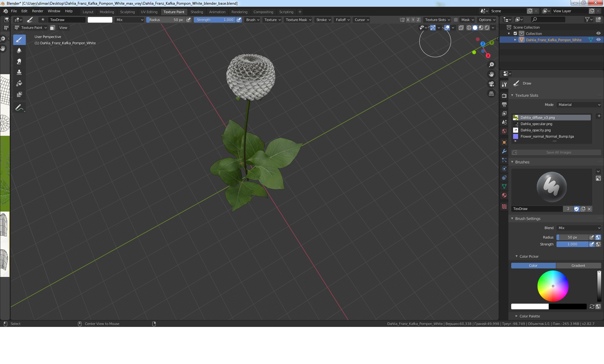This screenshot has width=604, height=364.
Task: Select the Clone stamp tool
Action: (19, 72)
